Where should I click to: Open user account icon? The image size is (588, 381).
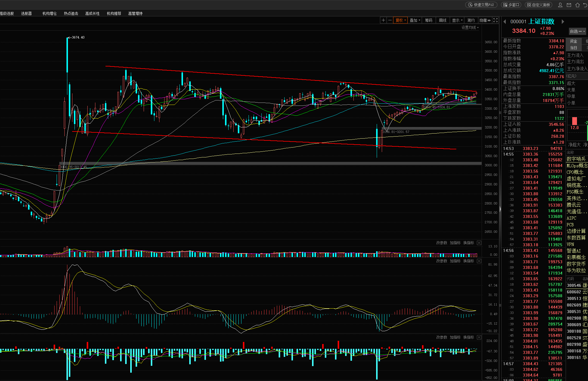560,5
